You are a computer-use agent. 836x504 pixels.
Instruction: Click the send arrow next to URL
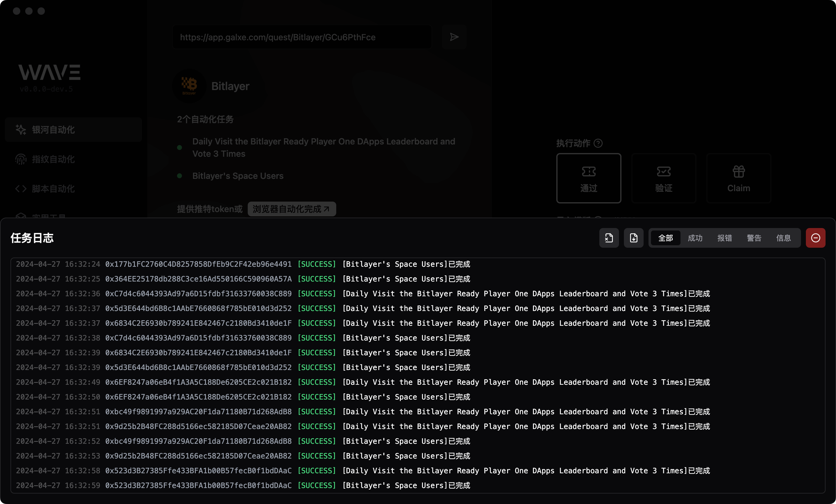click(x=454, y=37)
